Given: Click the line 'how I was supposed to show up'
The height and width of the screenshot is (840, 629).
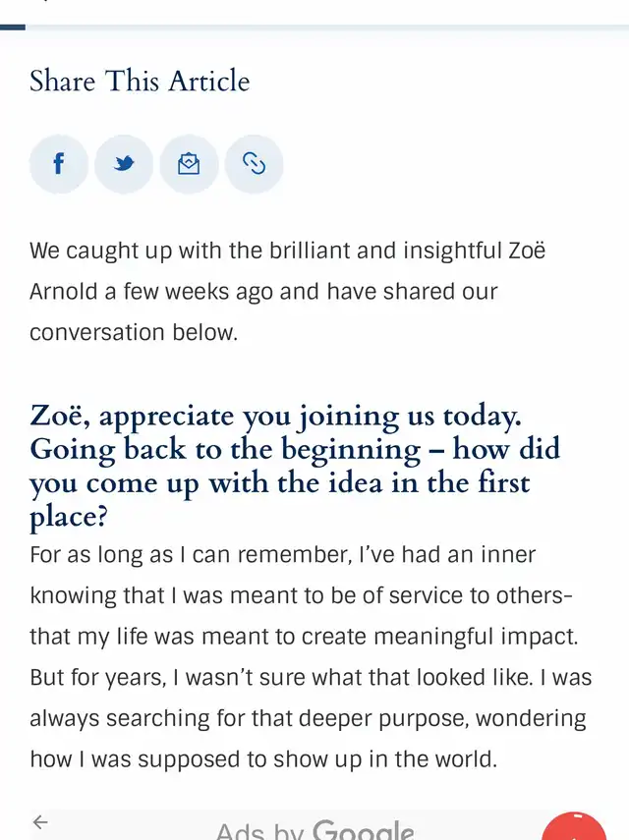Looking at the screenshot, I should (263, 759).
